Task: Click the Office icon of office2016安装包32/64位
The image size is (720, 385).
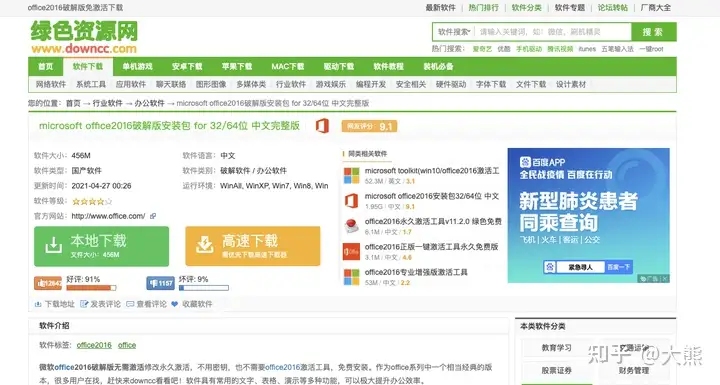Action: click(x=352, y=201)
